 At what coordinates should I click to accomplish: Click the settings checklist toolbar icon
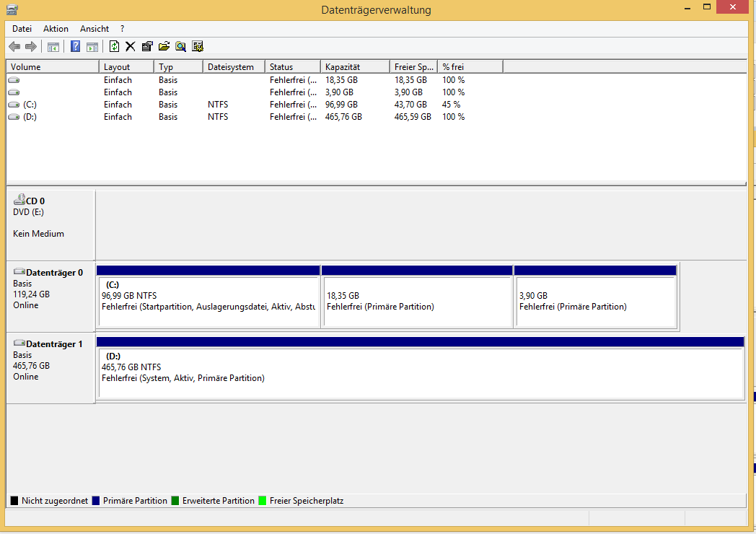(197, 46)
